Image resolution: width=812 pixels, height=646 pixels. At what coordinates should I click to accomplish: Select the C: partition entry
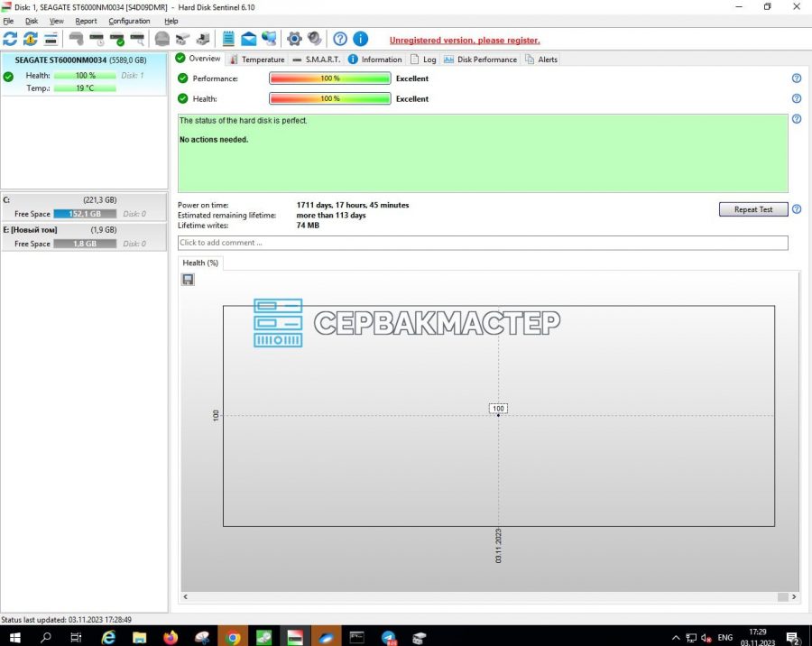click(84, 207)
